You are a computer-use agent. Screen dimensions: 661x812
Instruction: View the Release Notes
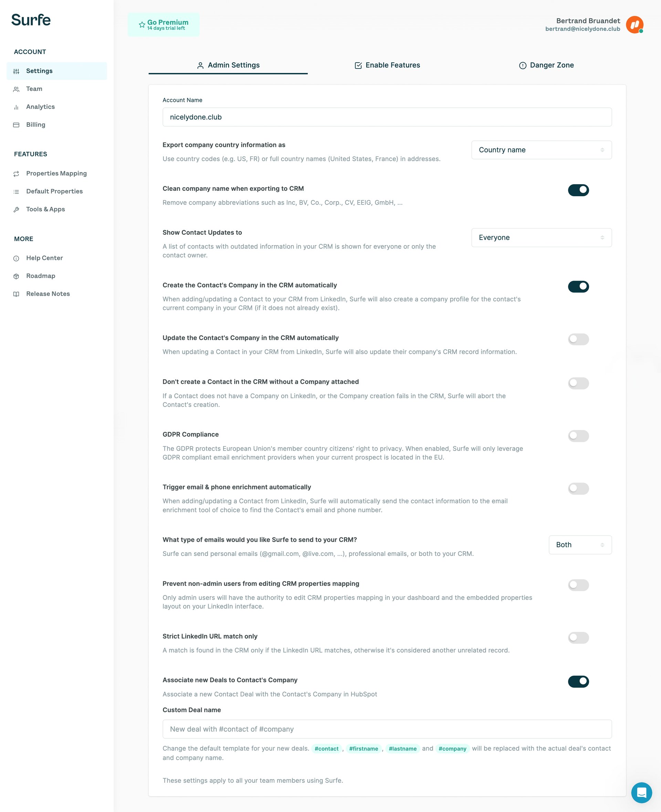point(48,294)
